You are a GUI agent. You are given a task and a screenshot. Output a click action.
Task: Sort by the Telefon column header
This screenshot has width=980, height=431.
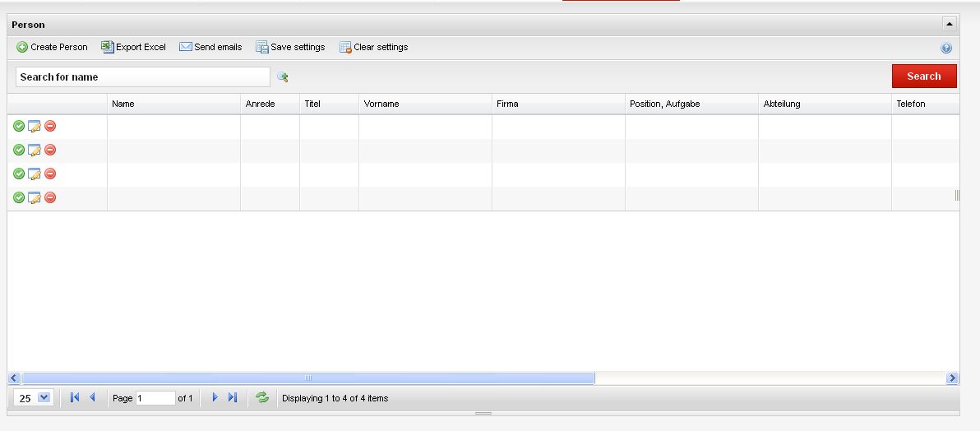926,104
